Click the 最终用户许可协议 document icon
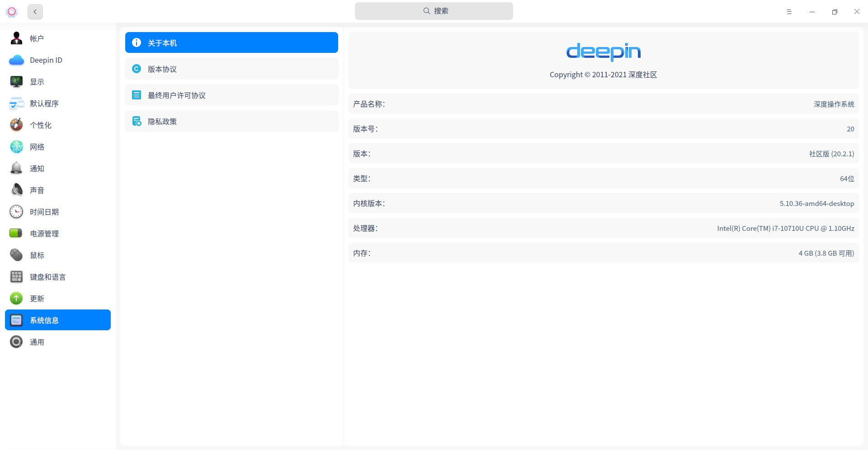 (x=137, y=95)
